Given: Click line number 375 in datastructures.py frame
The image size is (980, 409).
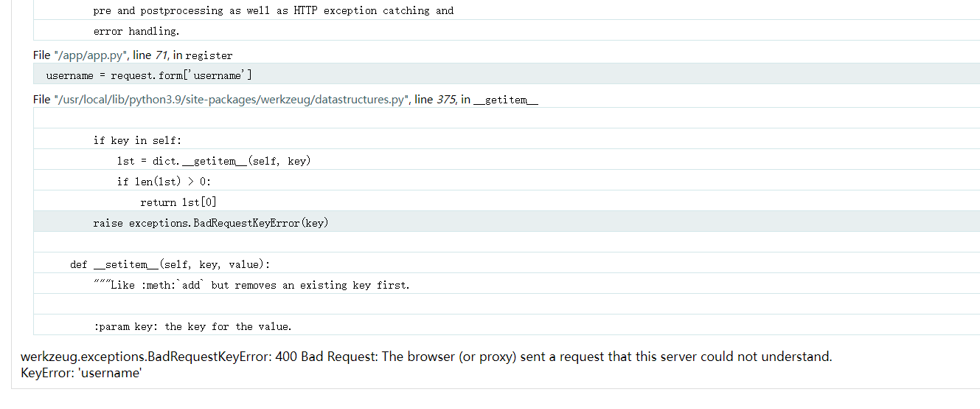Looking at the screenshot, I should pos(445,100).
